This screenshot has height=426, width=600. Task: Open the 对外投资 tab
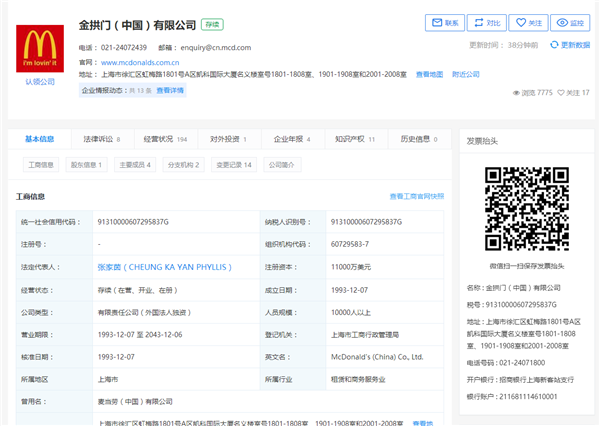(x=229, y=139)
